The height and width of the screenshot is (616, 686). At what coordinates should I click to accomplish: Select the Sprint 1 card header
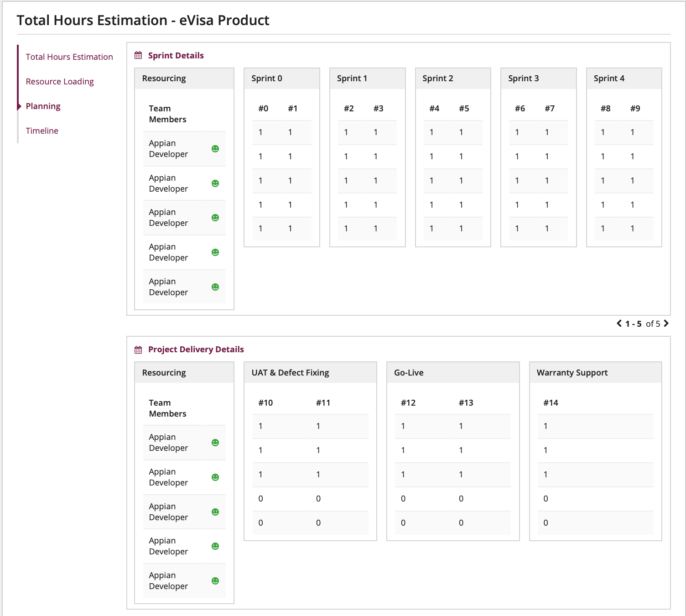tap(368, 78)
